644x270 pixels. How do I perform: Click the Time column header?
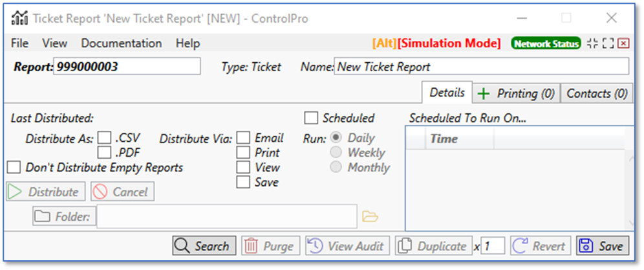pos(444,139)
